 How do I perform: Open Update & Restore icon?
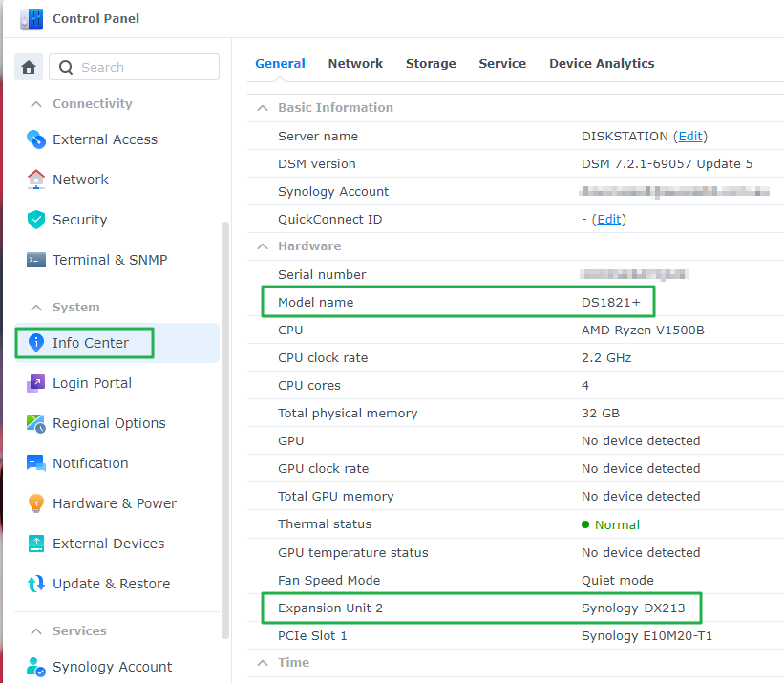[36, 584]
